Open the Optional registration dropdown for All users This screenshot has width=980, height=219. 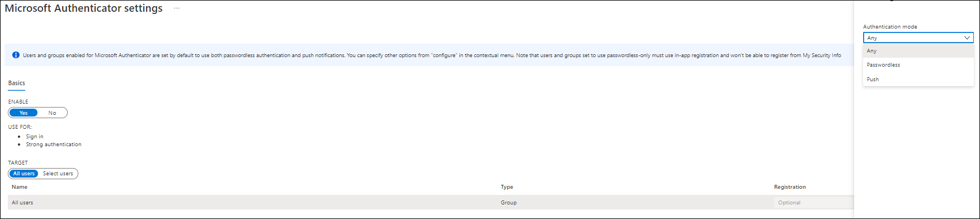tap(814, 203)
